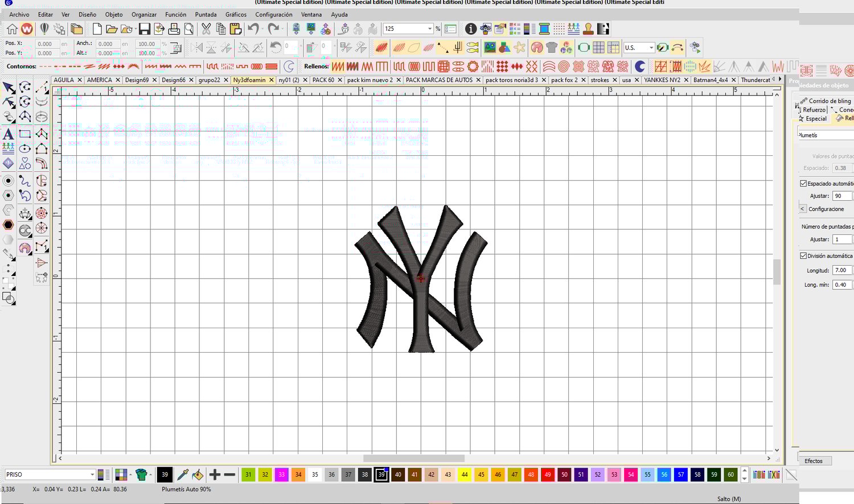Select the Lettering A tool

[9, 134]
